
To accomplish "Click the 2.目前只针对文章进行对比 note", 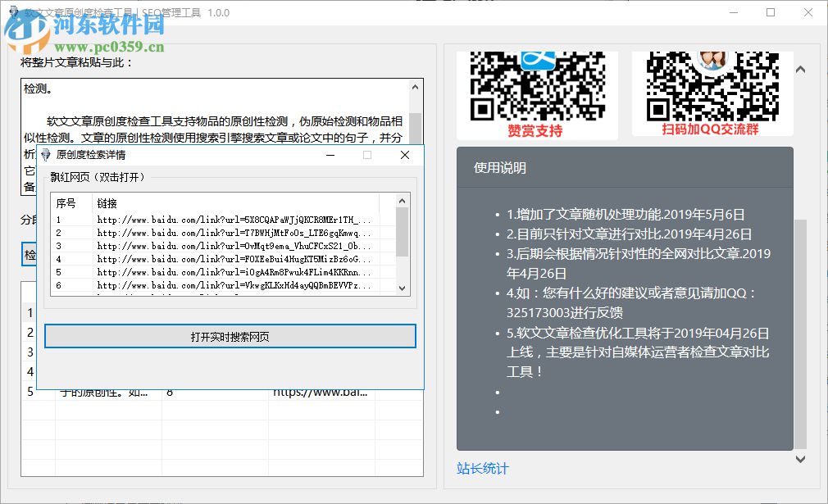I will [629, 234].
